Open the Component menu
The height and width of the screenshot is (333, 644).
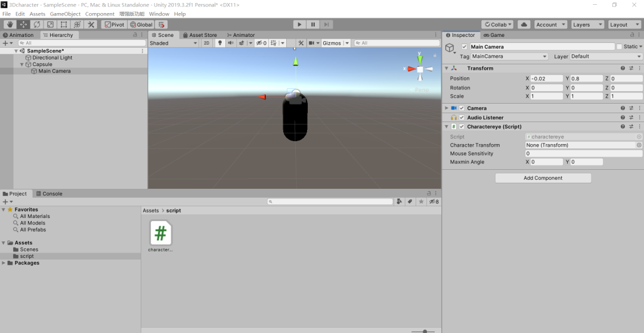click(100, 14)
